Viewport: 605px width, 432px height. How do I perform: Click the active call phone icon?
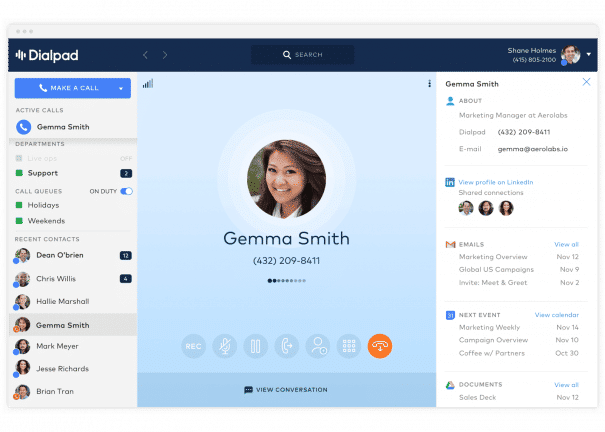pos(24,127)
